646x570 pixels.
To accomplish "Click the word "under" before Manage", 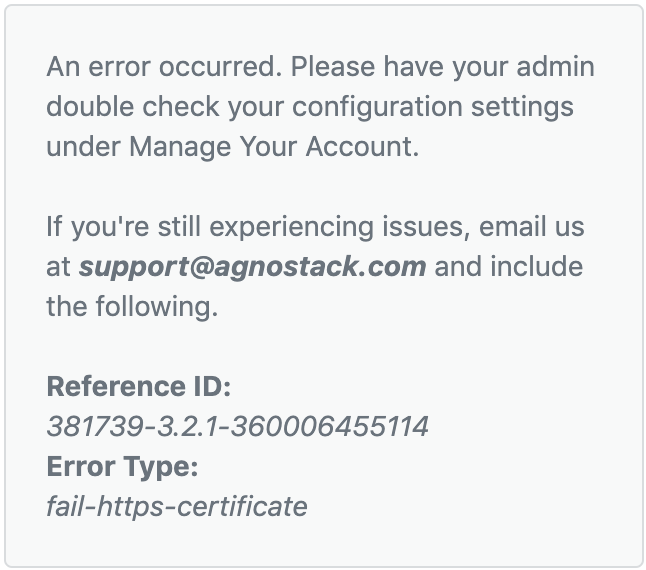I will click(x=83, y=146).
